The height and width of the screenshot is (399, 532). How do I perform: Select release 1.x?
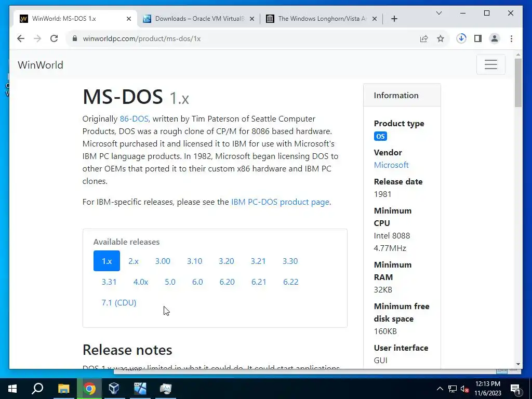pos(107,261)
